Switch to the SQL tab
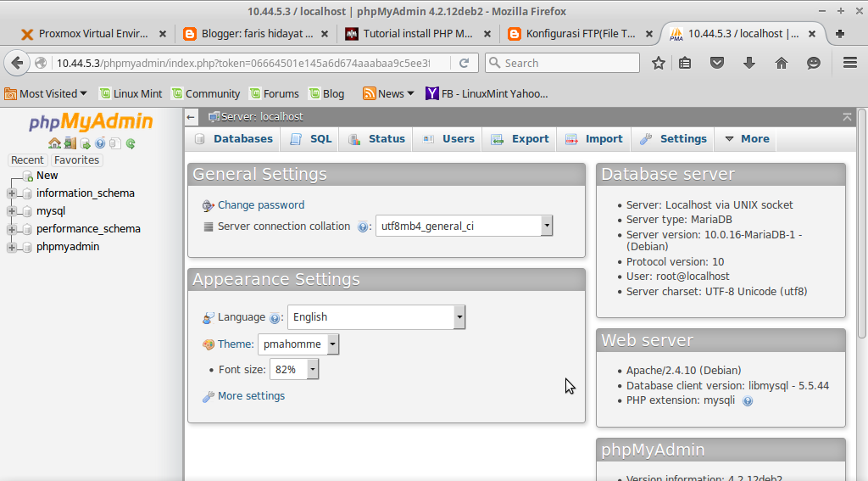Viewport: 868px width, 481px height. [x=310, y=138]
